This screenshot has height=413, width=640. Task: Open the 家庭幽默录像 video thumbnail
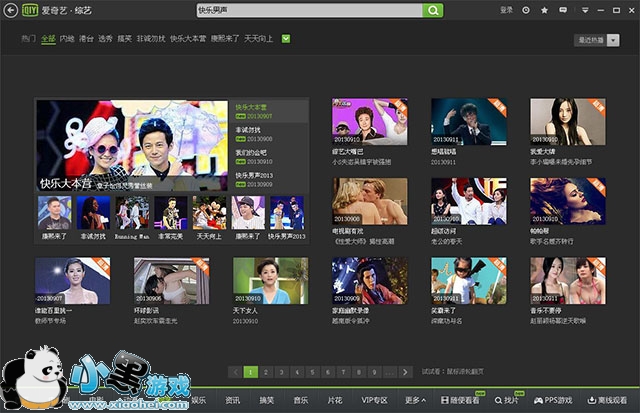370,280
